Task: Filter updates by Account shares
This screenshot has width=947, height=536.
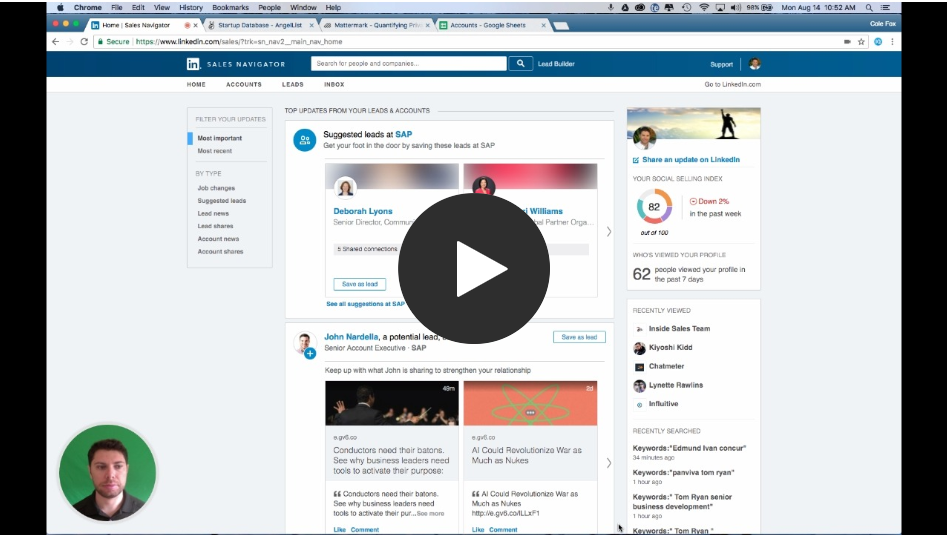Action: (220, 251)
